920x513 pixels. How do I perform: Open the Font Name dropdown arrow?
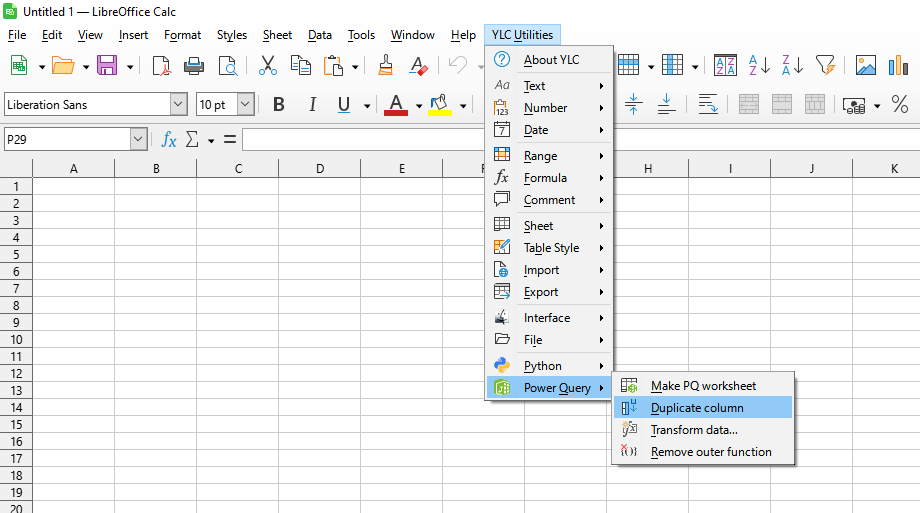pyautogui.click(x=178, y=104)
